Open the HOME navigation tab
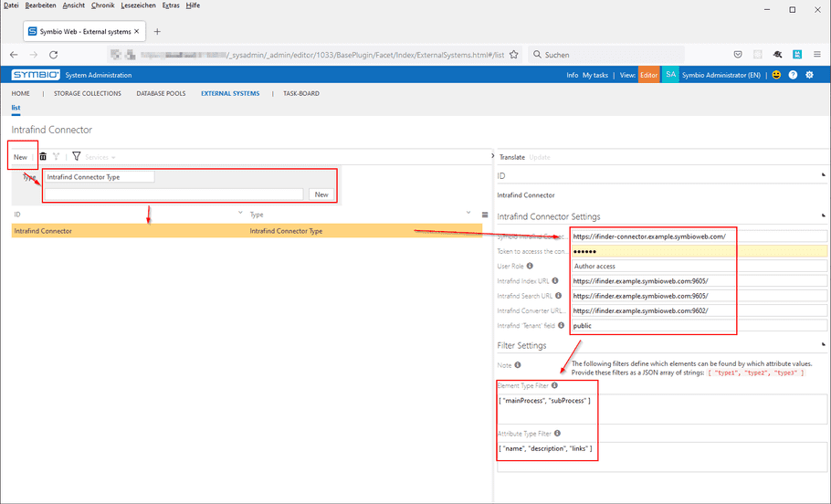Screen dimensions: 831x504 pos(21,93)
